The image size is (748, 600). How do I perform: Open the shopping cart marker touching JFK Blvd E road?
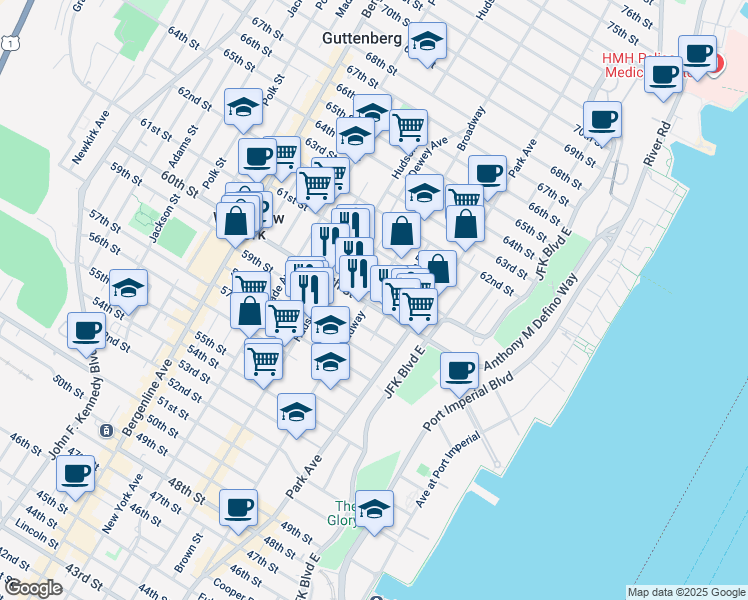tap(418, 308)
